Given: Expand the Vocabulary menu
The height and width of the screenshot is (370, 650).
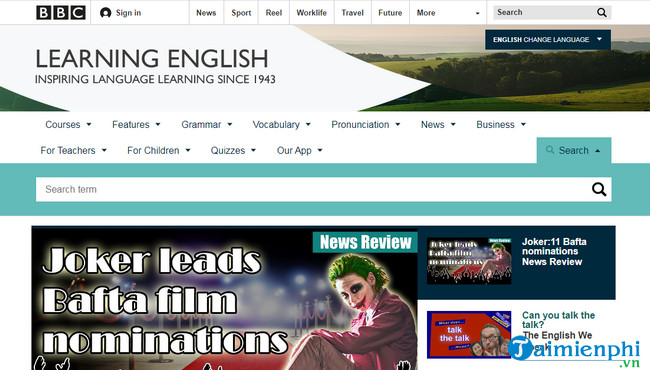Looking at the screenshot, I should (x=281, y=125).
